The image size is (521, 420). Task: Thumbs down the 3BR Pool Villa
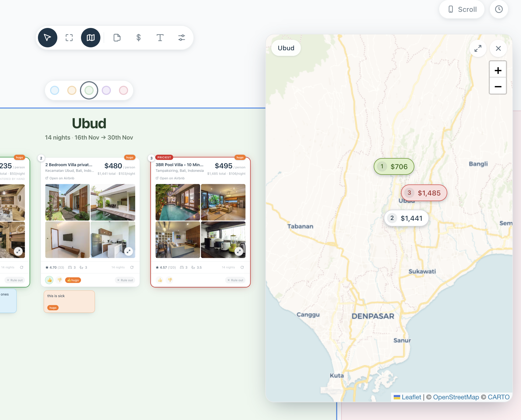170,280
